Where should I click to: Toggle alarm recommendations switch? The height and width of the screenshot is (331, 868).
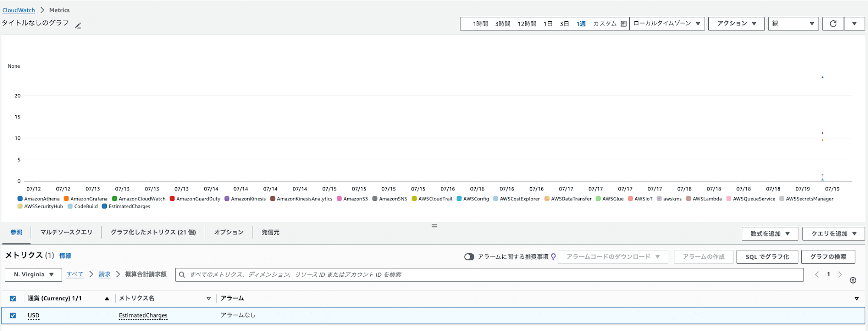tap(469, 257)
